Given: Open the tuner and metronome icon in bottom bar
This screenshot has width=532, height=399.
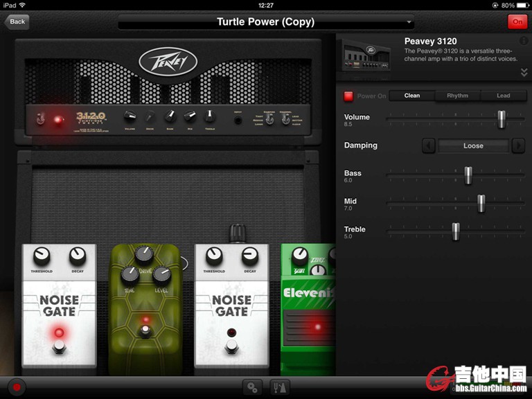Looking at the screenshot, I should (x=280, y=387).
